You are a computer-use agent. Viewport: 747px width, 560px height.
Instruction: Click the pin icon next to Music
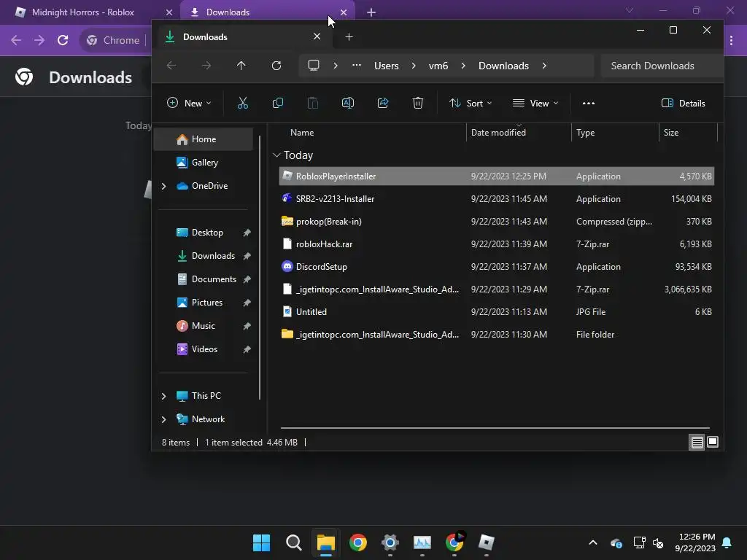[x=247, y=326]
